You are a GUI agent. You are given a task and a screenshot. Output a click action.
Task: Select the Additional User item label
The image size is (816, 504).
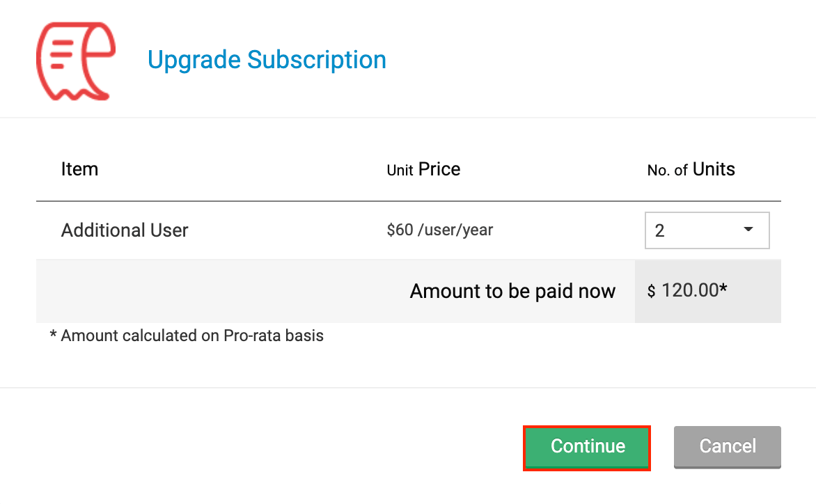(125, 230)
